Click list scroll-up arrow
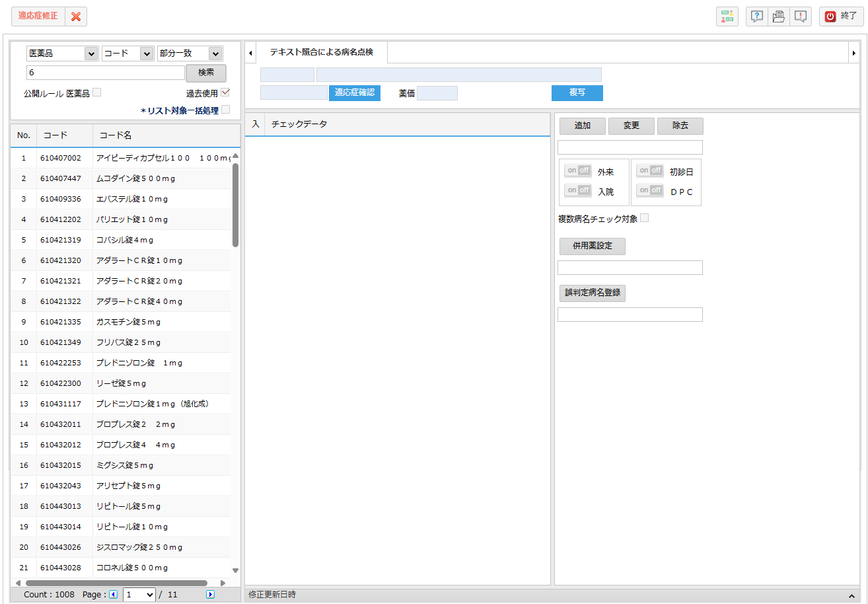The height and width of the screenshot is (604, 868). [x=236, y=155]
